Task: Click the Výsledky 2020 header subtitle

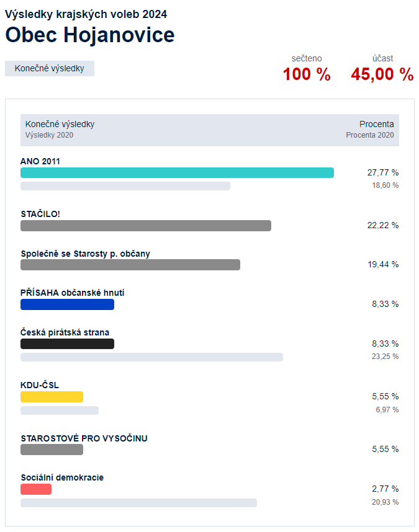Action: tap(49, 135)
